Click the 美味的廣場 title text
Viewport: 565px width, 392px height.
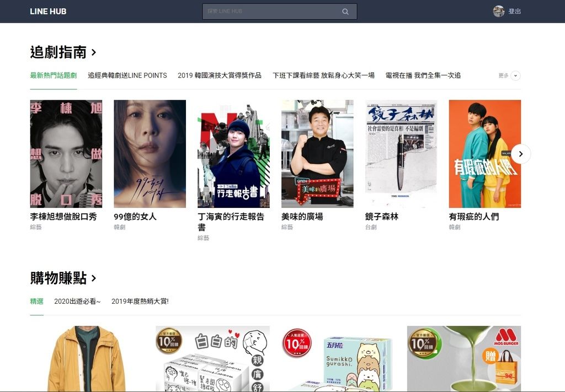[302, 217]
